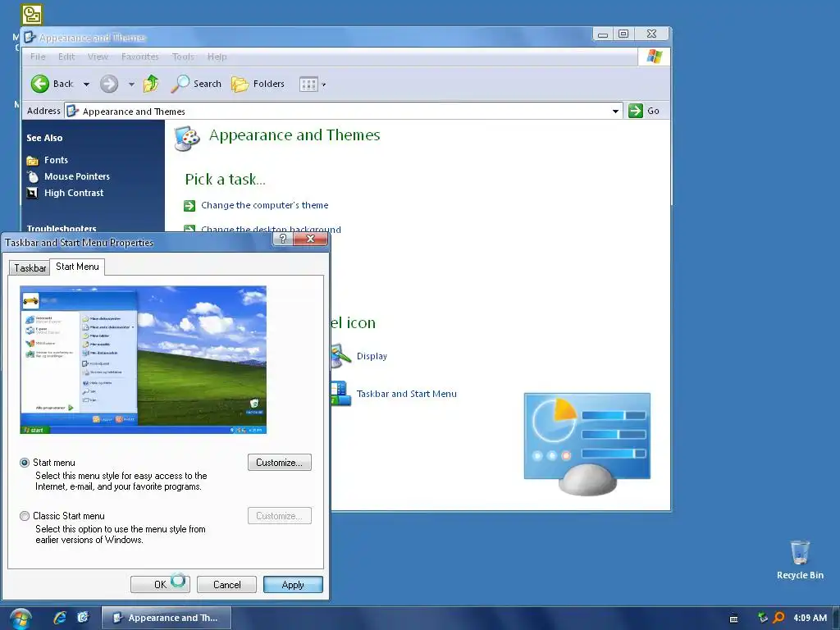This screenshot has height=630, width=840.
Task: Click the Address bar field
Action: tap(343, 112)
